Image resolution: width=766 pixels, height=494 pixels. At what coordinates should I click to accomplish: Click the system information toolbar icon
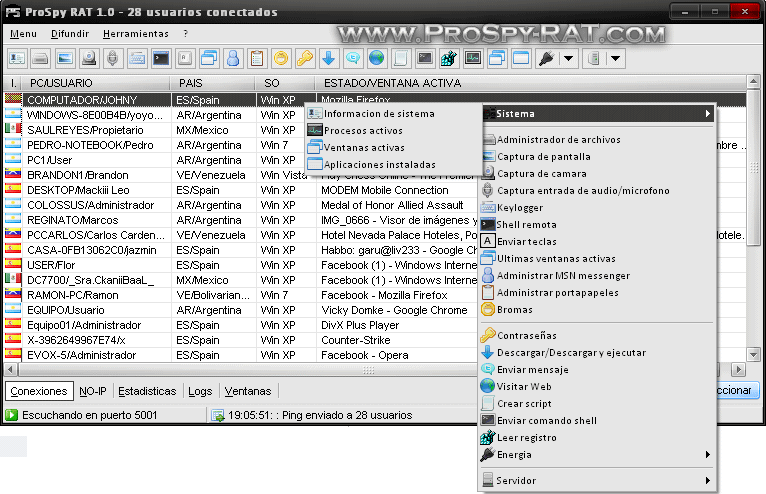[x=17, y=59]
